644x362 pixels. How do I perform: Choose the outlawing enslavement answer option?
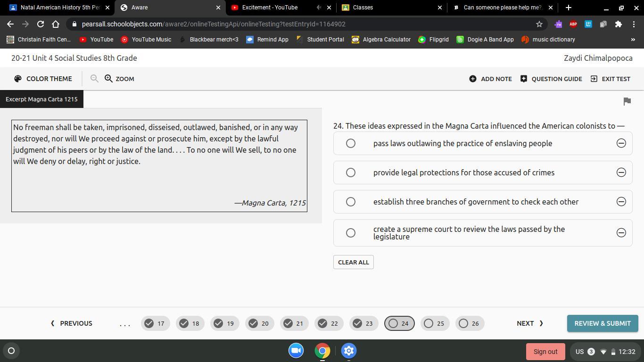(351, 143)
